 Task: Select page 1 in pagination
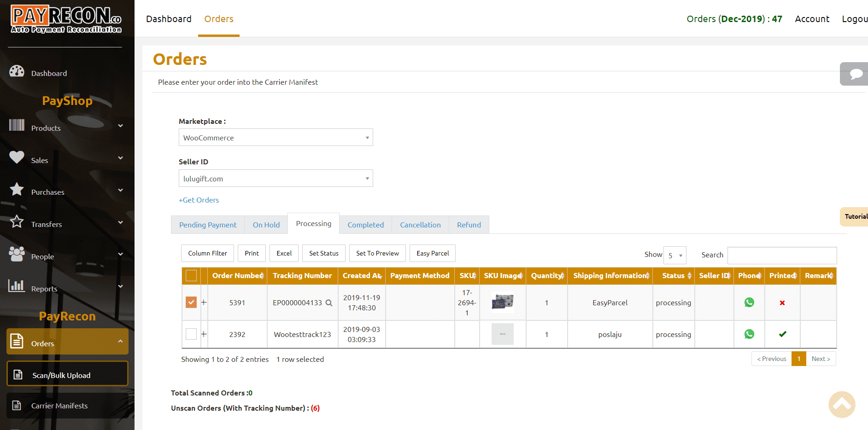tap(799, 359)
